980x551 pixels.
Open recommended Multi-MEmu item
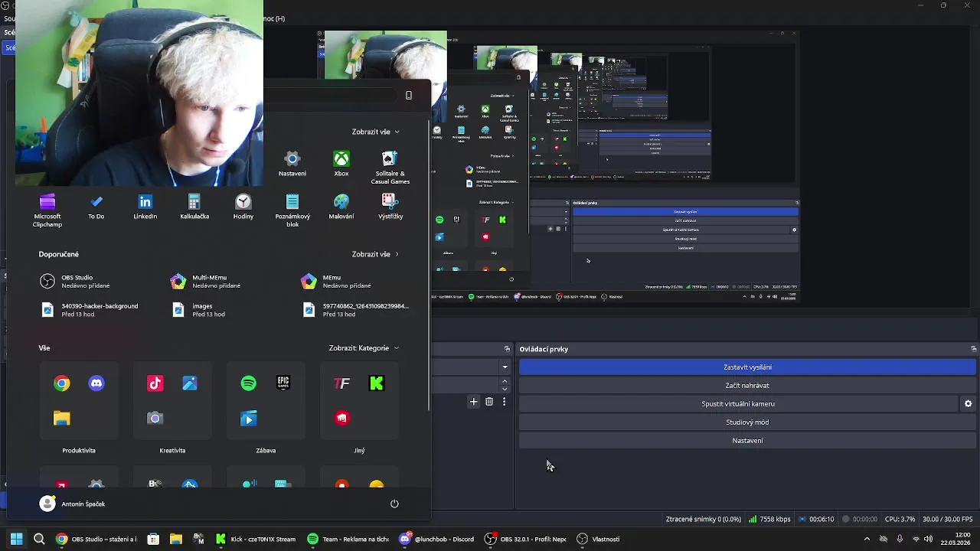207,282
